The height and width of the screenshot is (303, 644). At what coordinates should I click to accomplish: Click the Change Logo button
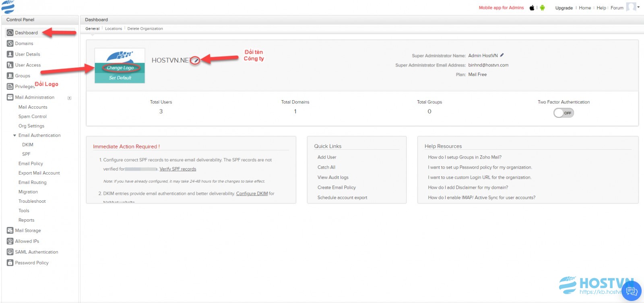tap(120, 68)
